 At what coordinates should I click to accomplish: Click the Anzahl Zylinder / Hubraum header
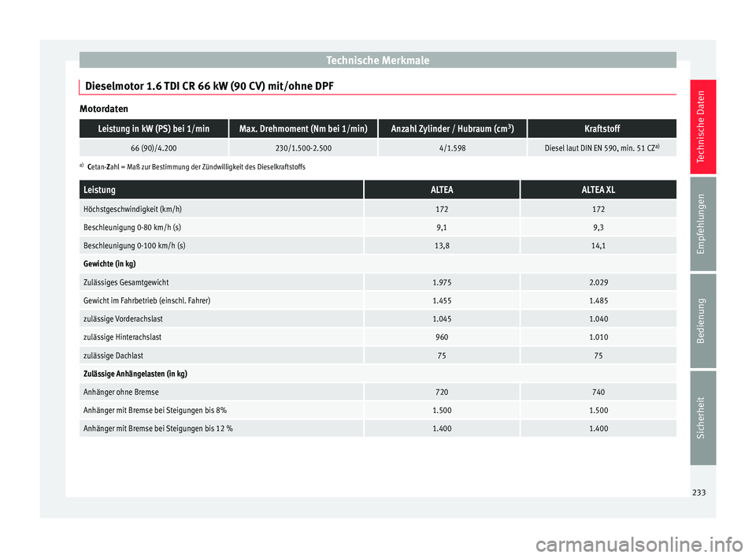coord(452,129)
